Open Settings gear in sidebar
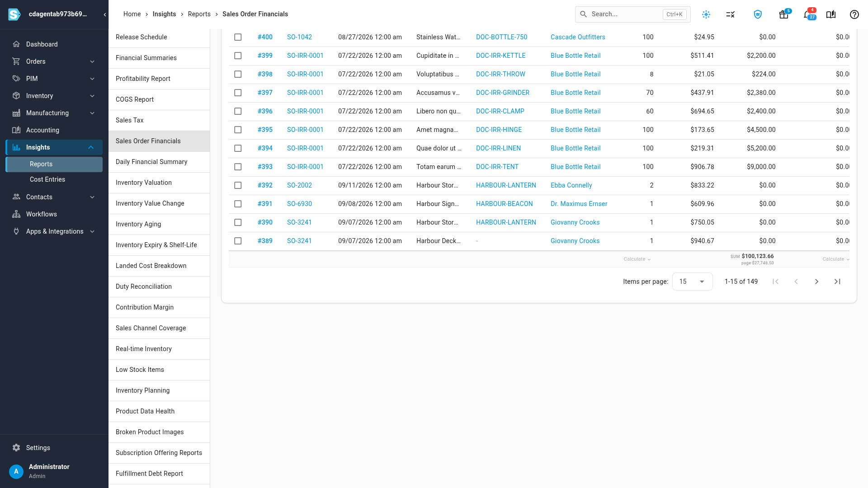868x488 pixels. point(16,448)
